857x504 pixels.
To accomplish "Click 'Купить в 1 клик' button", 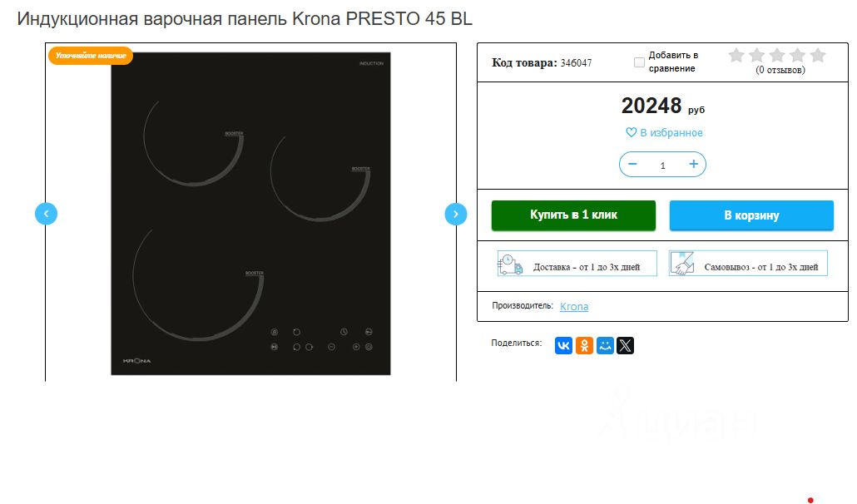I will pos(573,215).
